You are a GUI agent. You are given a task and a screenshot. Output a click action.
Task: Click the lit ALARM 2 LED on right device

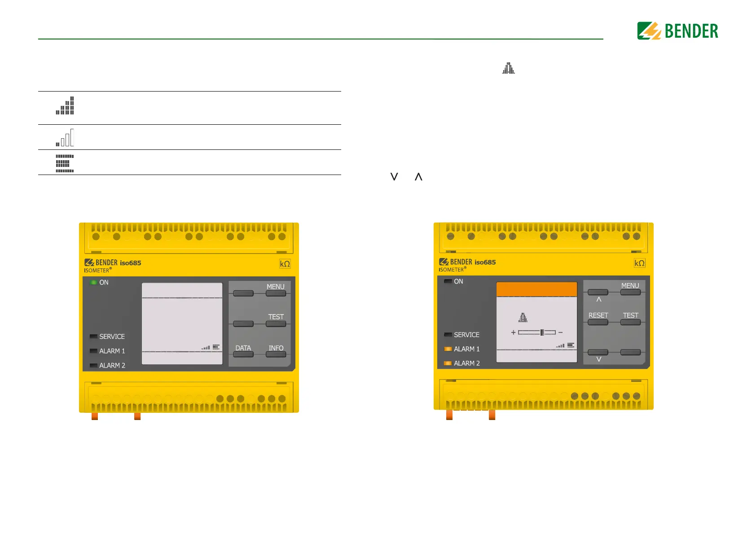point(448,363)
